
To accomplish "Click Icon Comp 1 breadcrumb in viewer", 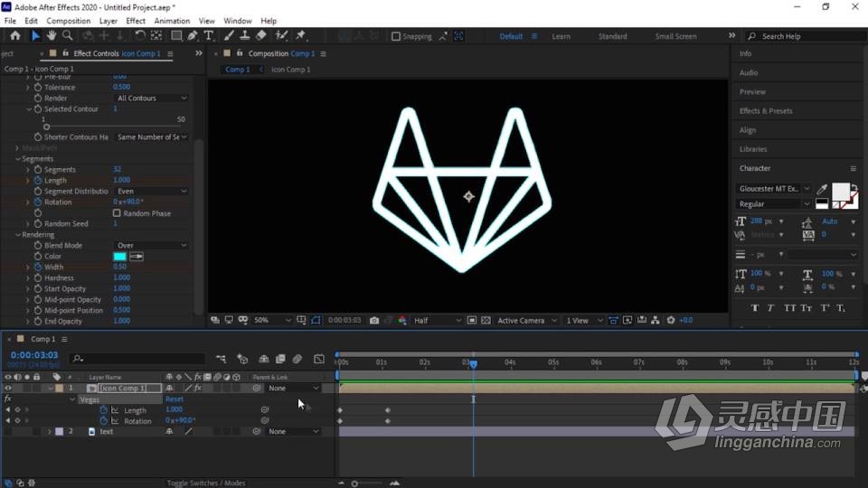I will (290, 70).
